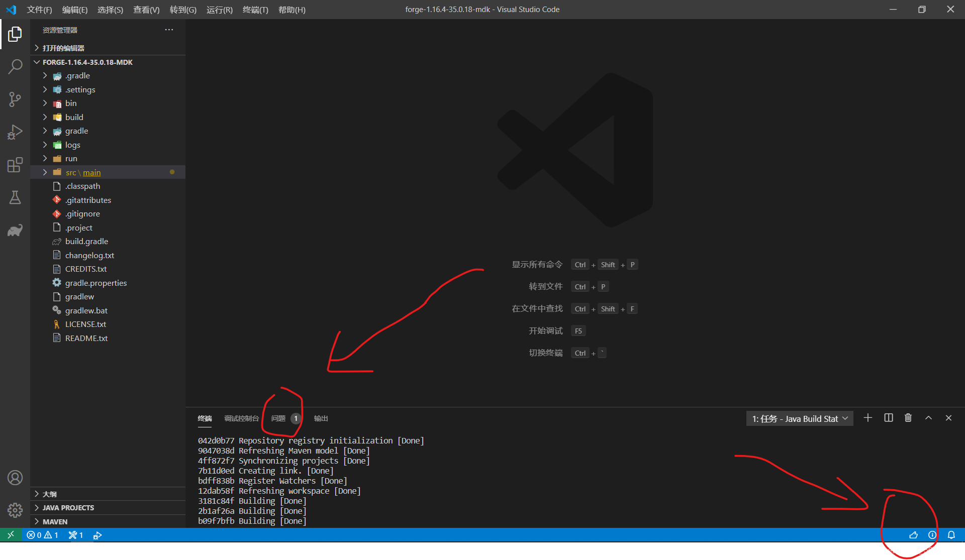Open the Run and Debug view

click(x=15, y=132)
